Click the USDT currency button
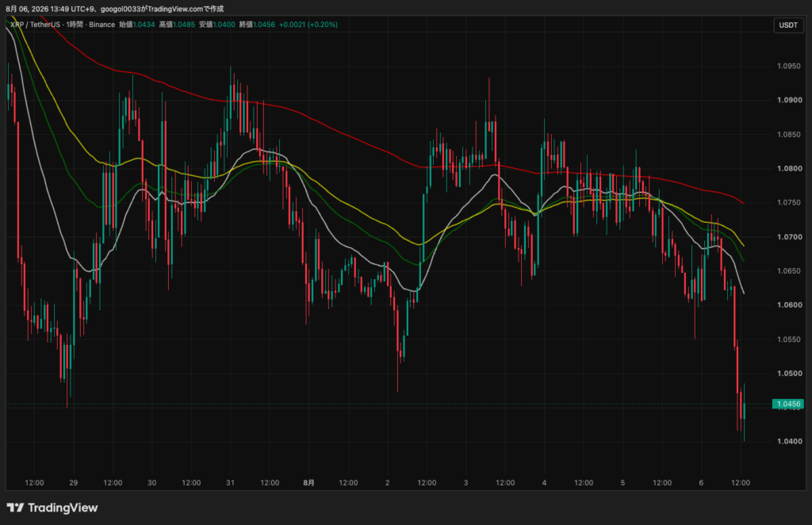The width and height of the screenshot is (812, 525). pyautogui.click(x=788, y=25)
